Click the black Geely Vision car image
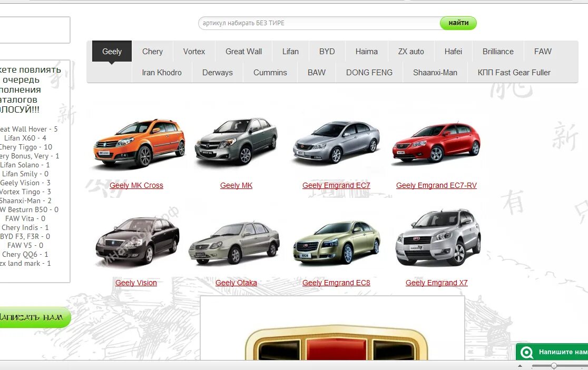Viewport: 588px width, 370px height. point(138,241)
